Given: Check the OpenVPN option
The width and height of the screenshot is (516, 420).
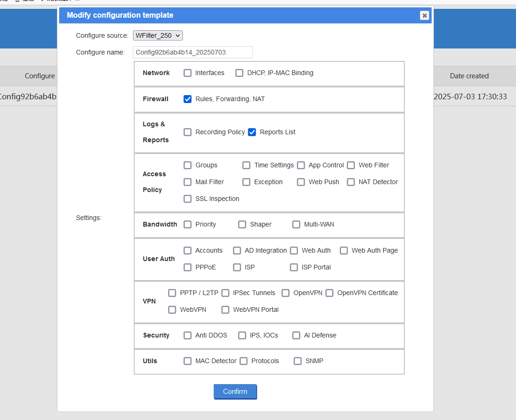Looking at the screenshot, I should click(286, 293).
